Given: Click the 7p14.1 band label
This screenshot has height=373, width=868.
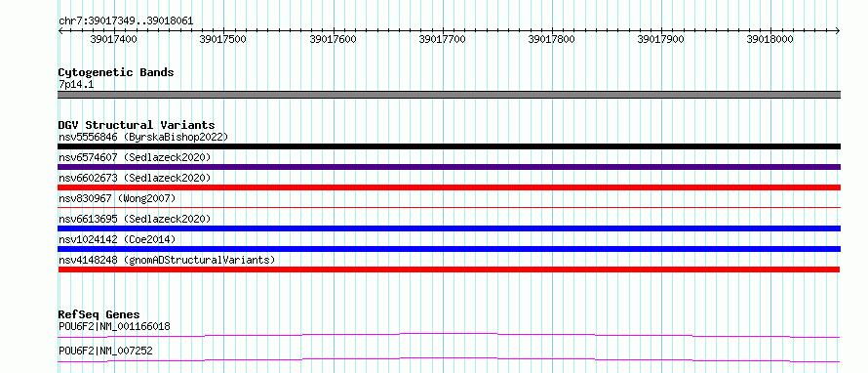Looking at the screenshot, I should tap(76, 85).
